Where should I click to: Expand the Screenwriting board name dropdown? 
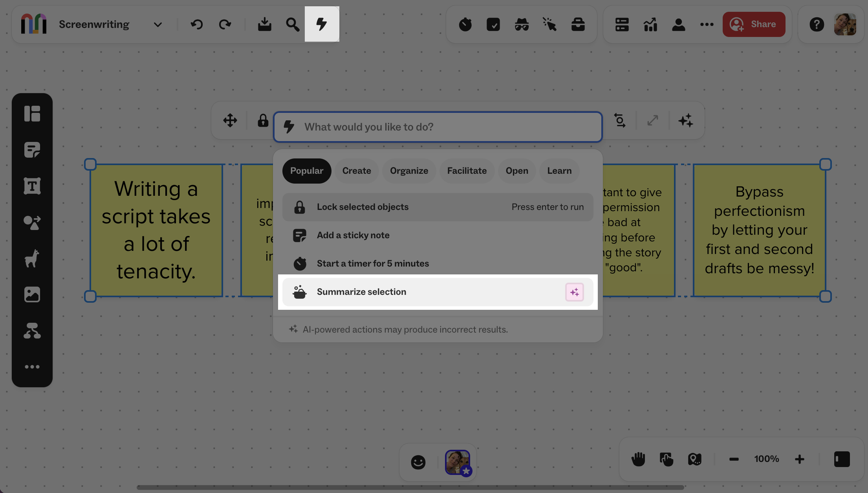157,24
